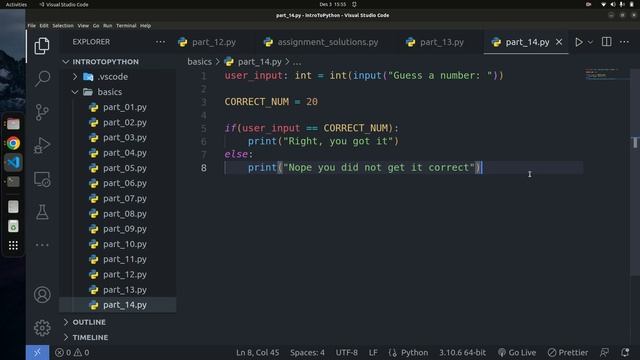Open the Manage gear settings

coord(42,328)
